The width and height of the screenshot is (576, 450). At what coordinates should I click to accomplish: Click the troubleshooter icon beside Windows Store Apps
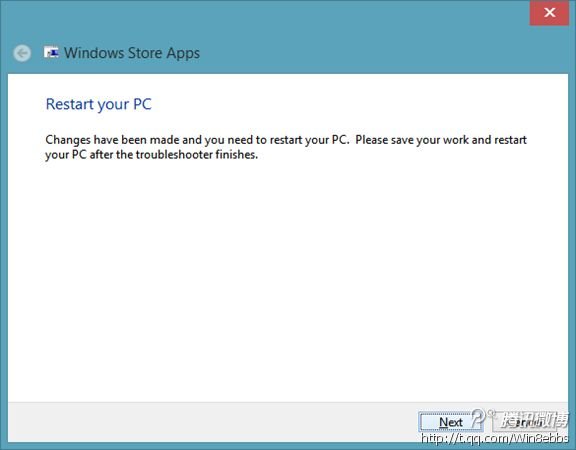click(x=51, y=53)
